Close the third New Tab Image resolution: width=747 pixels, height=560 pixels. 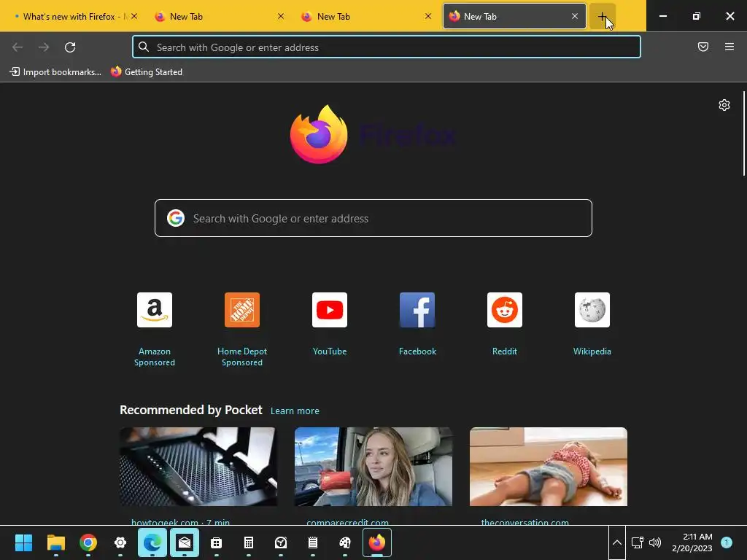tap(427, 16)
